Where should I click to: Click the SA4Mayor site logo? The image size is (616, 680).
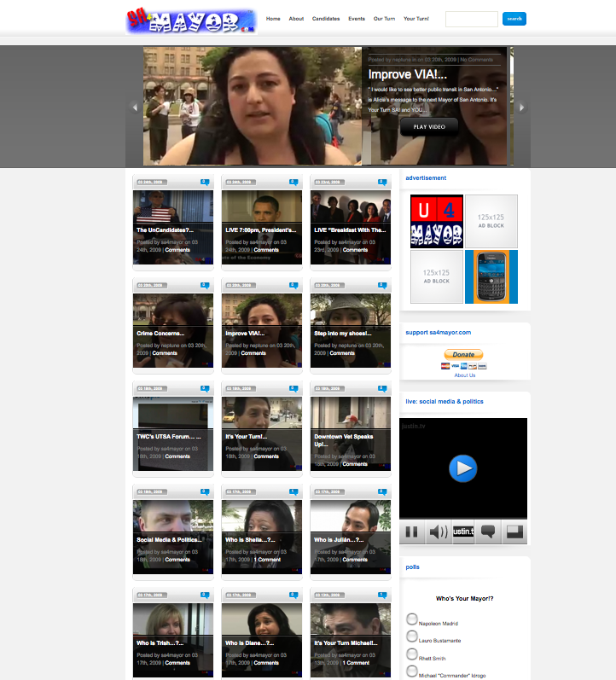[191, 20]
